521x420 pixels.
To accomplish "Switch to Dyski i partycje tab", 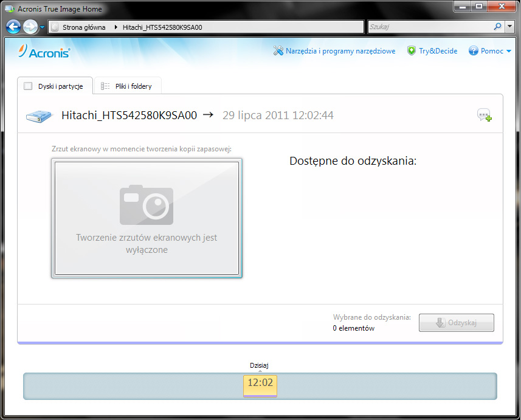I will pos(55,86).
